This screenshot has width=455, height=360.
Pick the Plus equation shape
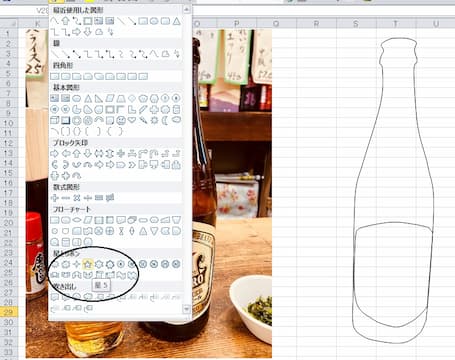[55, 198]
